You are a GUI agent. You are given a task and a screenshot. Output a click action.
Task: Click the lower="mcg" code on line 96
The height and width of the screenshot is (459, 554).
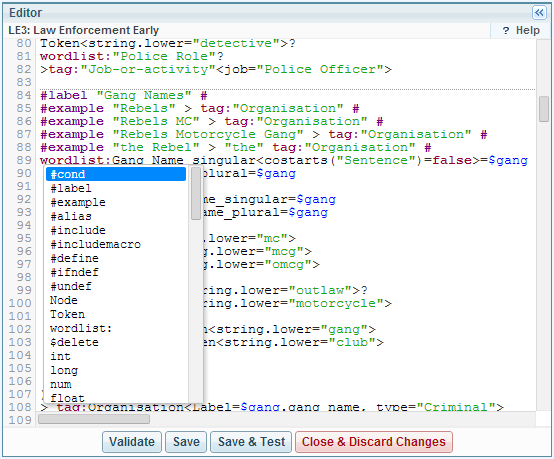click(257, 251)
